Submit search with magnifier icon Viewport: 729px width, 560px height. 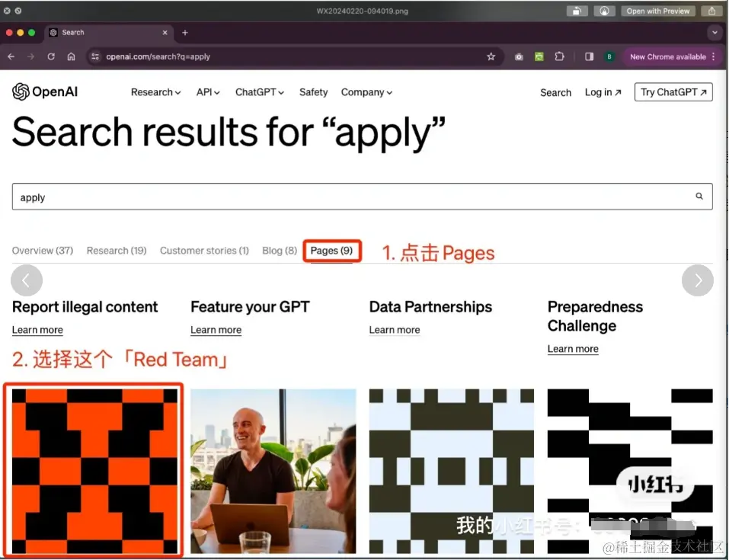[699, 197]
